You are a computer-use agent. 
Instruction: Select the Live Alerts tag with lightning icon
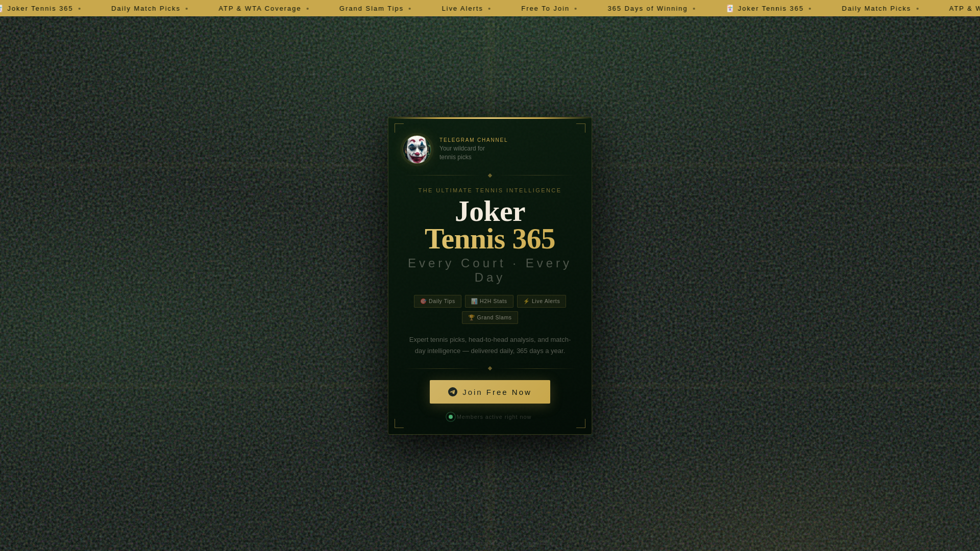point(541,301)
